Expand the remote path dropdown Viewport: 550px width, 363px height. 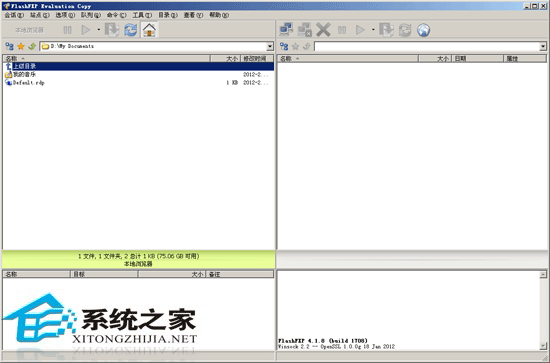543,46
